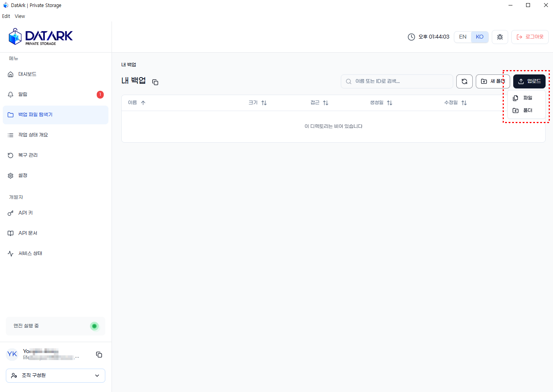Viewport: 553px width, 392px height.
Task: Open the 알림 notifications page
Action: (x=55, y=94)
